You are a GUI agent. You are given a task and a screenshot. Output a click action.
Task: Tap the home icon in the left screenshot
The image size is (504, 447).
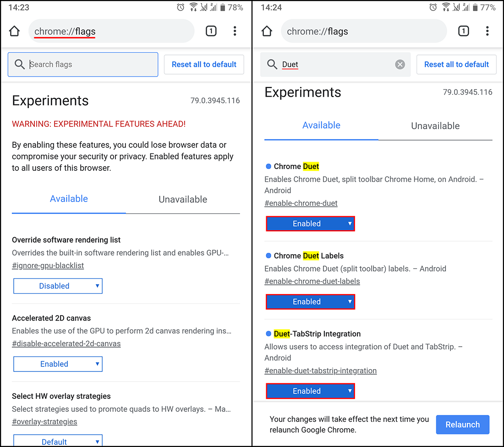(x=14, y=31)
